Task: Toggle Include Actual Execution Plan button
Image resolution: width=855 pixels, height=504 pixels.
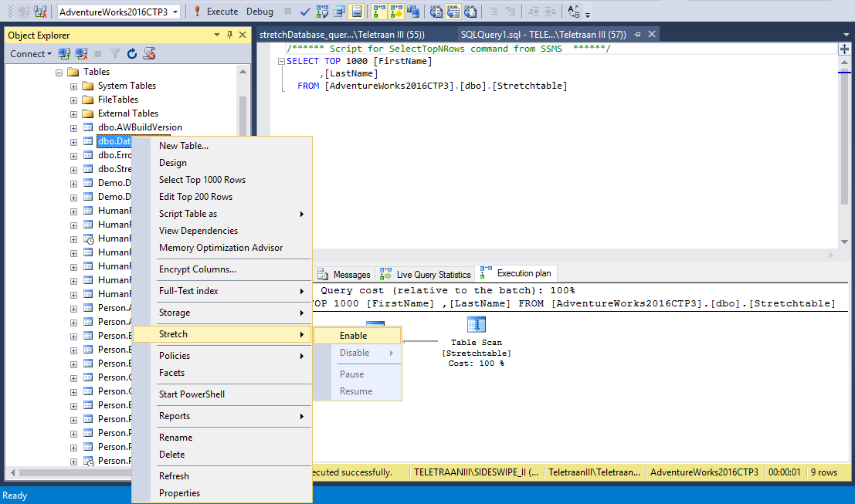Action: tap(379, 12)
